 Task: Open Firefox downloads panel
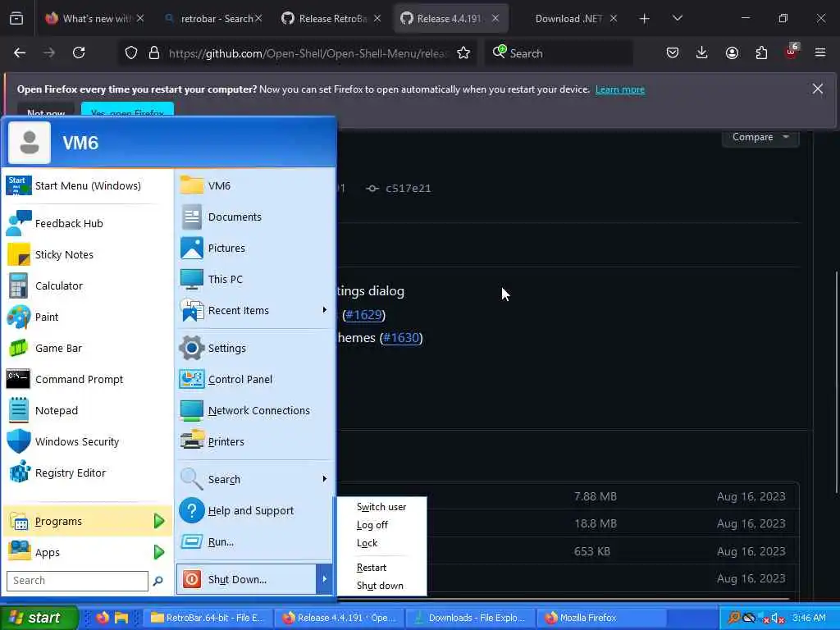point(702,52)
